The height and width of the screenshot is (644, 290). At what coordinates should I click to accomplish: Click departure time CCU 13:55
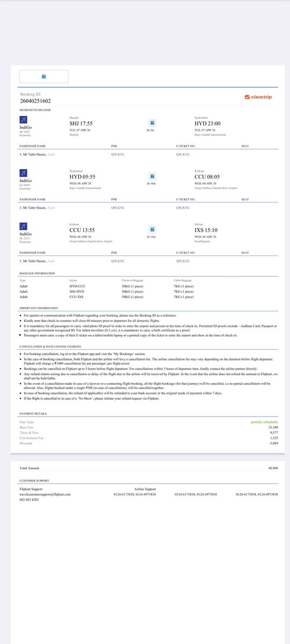[x=83, y=229]
